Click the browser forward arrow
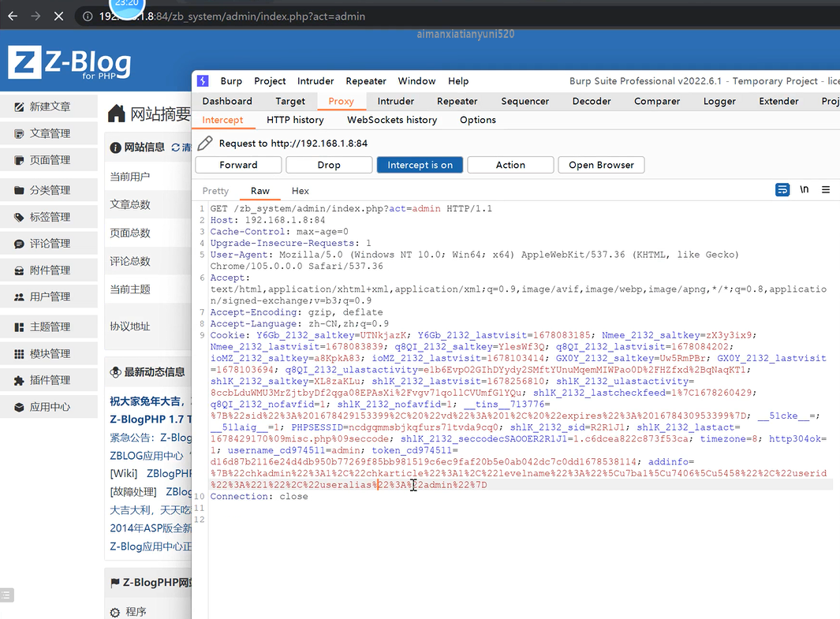Viewport: 840px width, 619px height. [35, 16]
